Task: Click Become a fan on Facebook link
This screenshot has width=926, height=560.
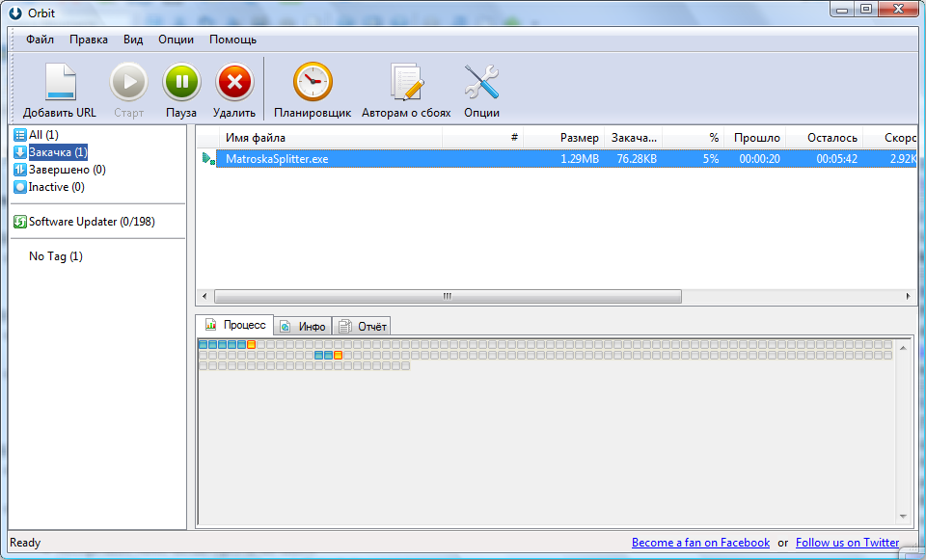Action: tap(700, 543)
